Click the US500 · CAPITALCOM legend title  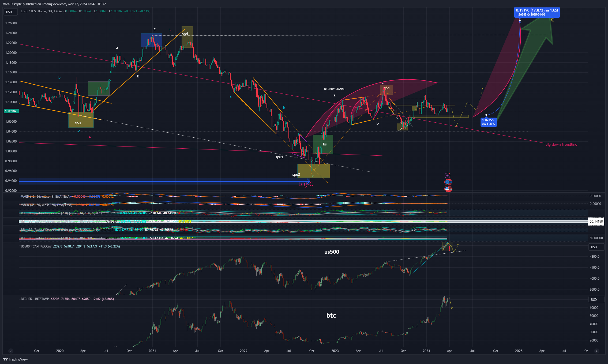click(36, 246)
